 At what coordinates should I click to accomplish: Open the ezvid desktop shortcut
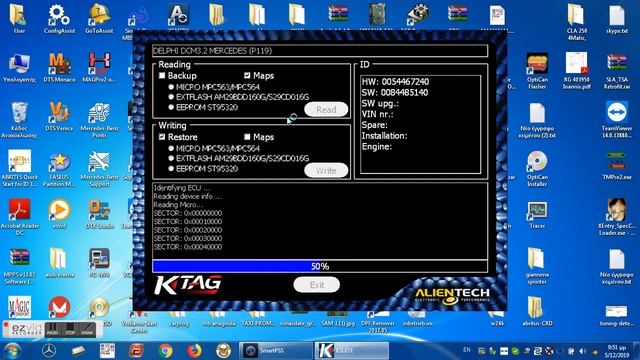click(x=59, y=213)
